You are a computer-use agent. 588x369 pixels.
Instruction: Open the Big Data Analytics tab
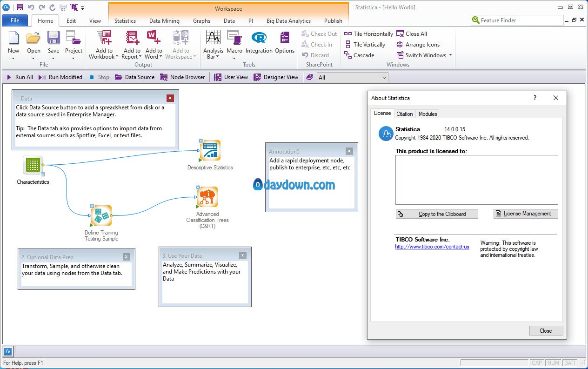288,21
